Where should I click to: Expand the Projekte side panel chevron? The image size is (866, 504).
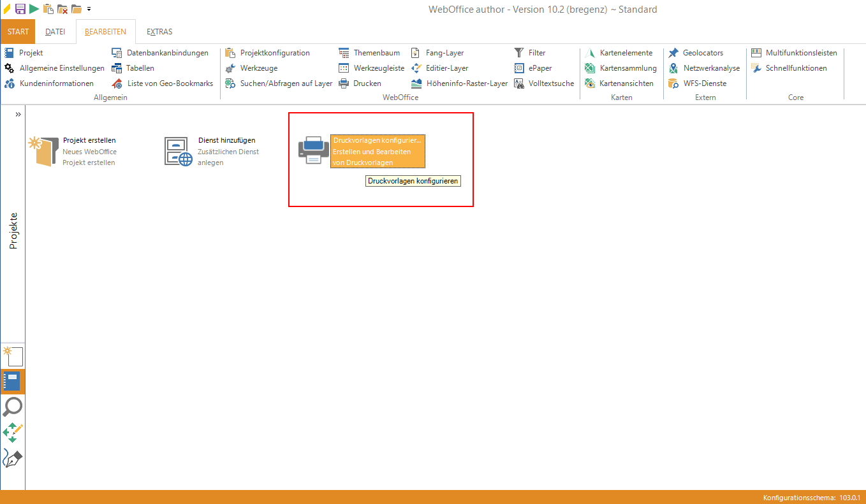pyautogui.click(x=18, y=114)
